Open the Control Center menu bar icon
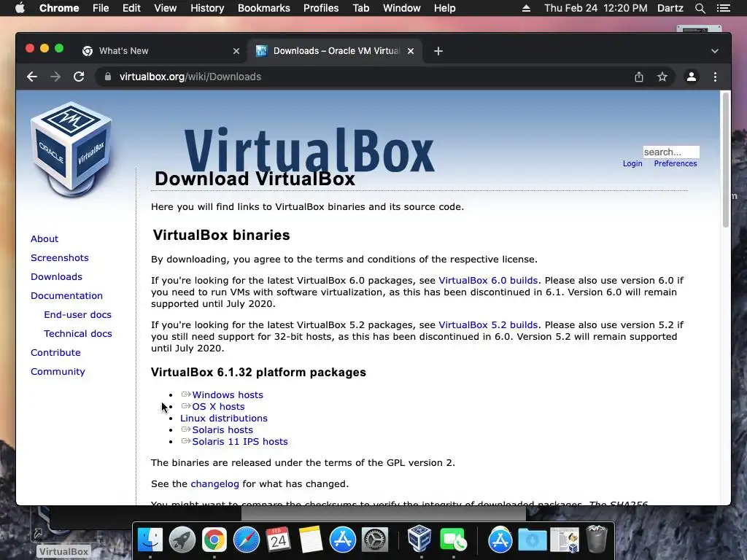The height and width of the screenshot is (560, 747). [x=723, y=8]
